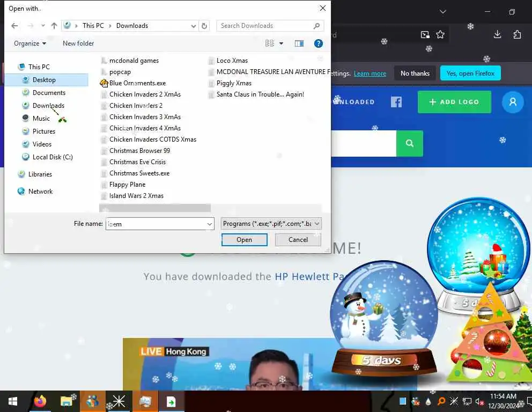Viewport: 532px width, 412px height.
Task: Go up one folder level with the up arrow
Action: (x=54, y=26)
